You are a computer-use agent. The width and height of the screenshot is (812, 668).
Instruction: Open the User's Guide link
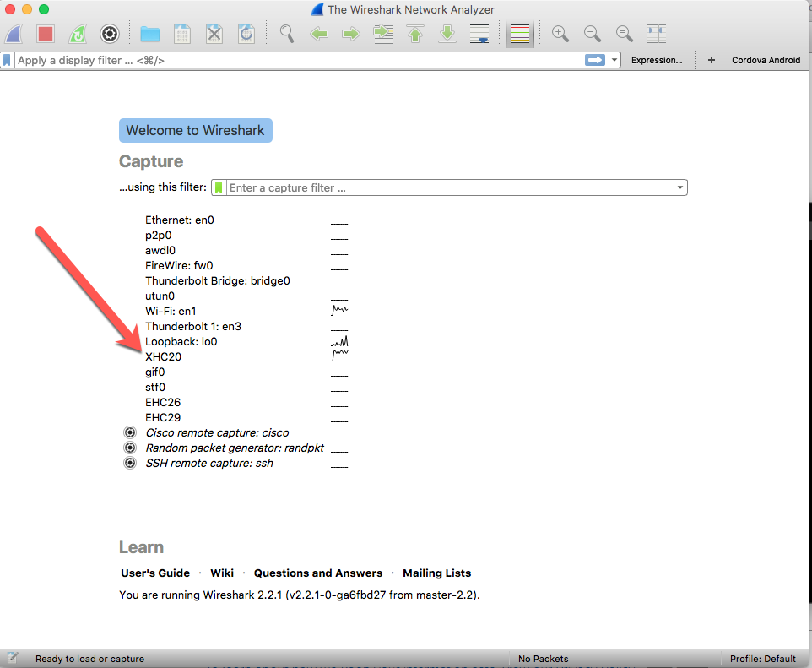point(155,573)
